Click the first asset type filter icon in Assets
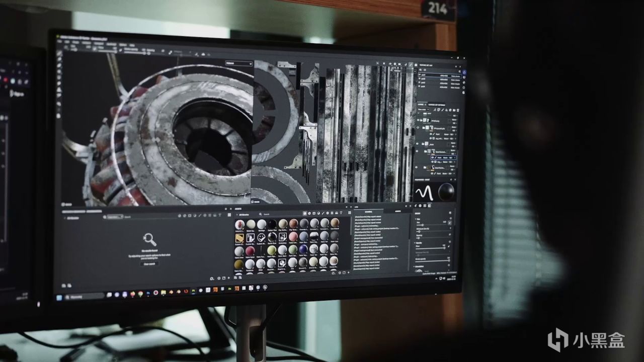 coord(305,214)
